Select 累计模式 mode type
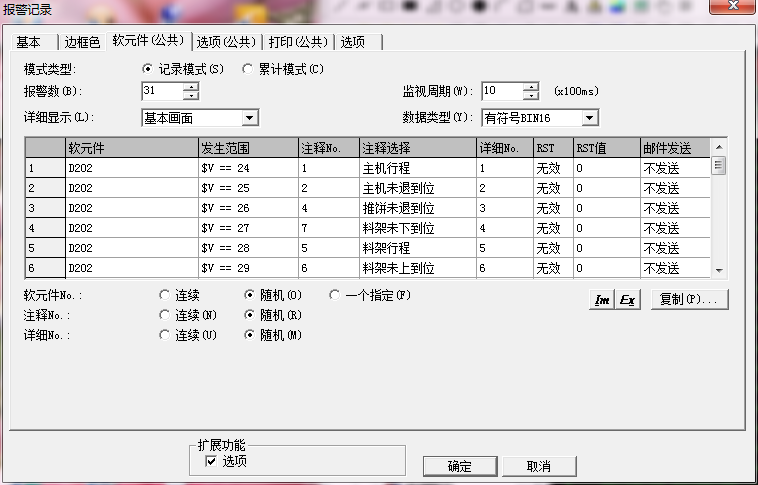Image resolution: width=758 pixels, height=485 pixels. coord(249,70)
